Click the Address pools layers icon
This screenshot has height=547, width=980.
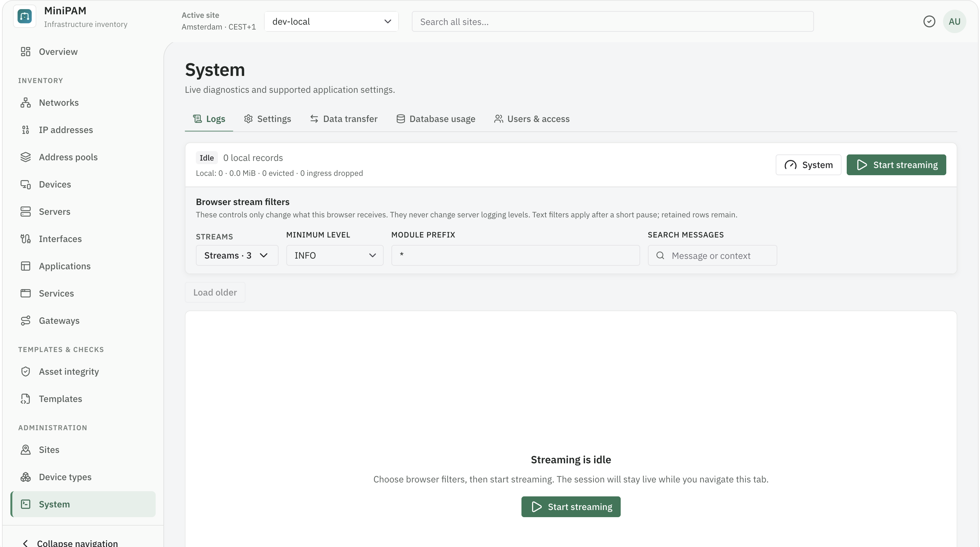point(26,157)
